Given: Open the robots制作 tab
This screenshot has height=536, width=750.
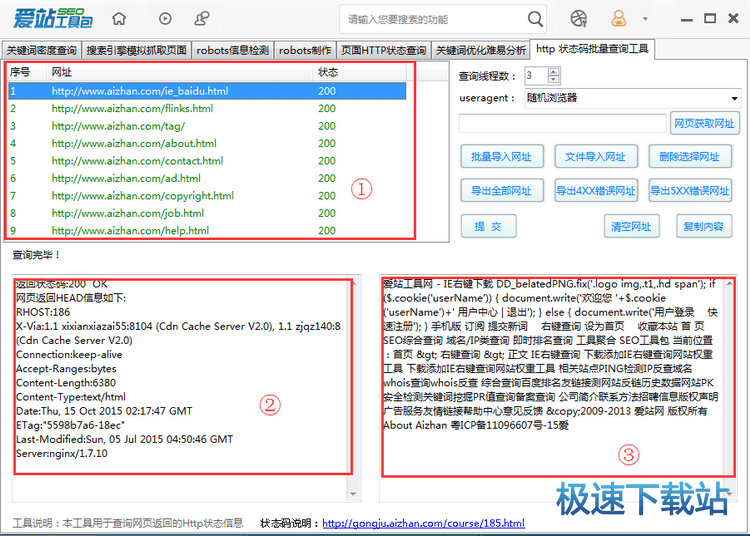Looking at the screenshot, I should pyautogui.click(x=305, y=50).
